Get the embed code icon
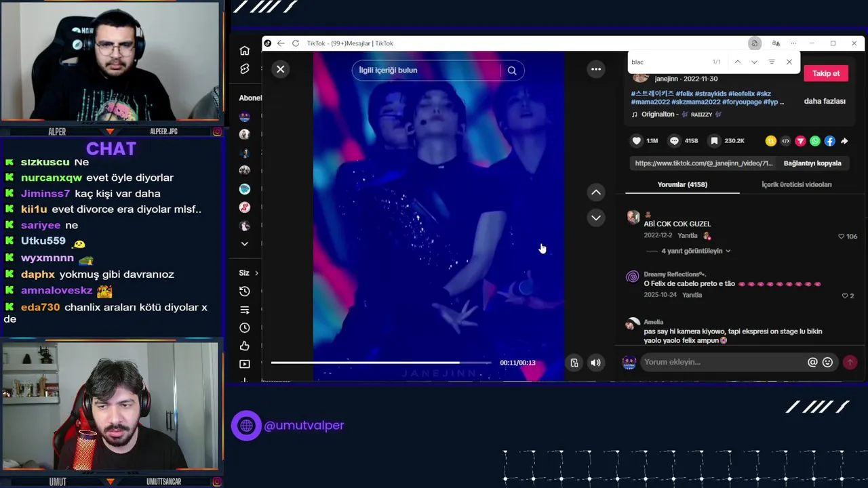 (785, 141)
